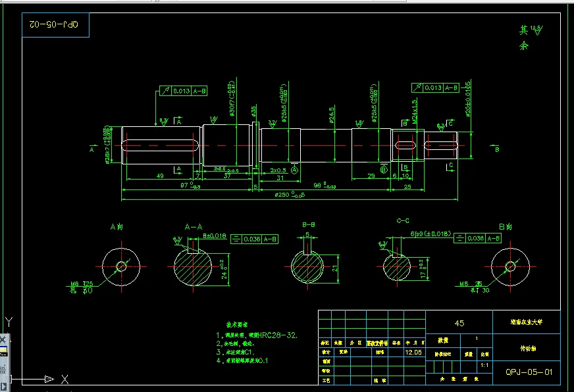
Task: Click datum circle A below the shaft
Action: click(294, 170)
